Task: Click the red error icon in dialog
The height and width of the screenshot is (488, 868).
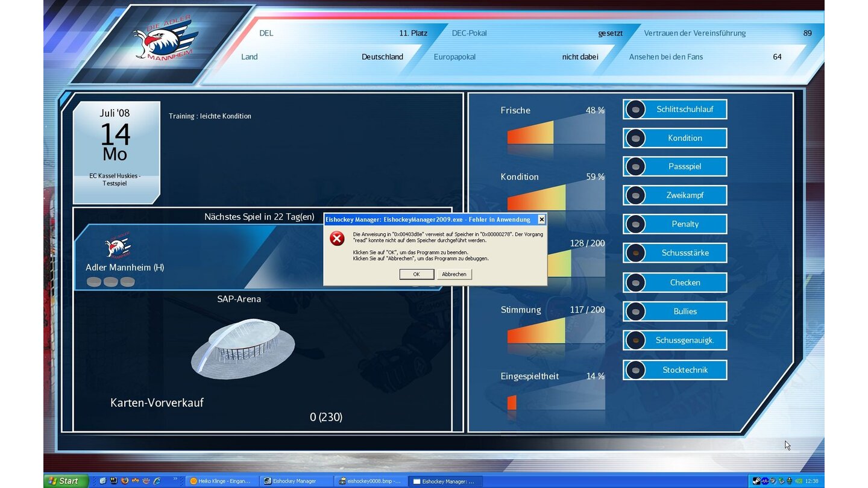Action: pos(337,239)
